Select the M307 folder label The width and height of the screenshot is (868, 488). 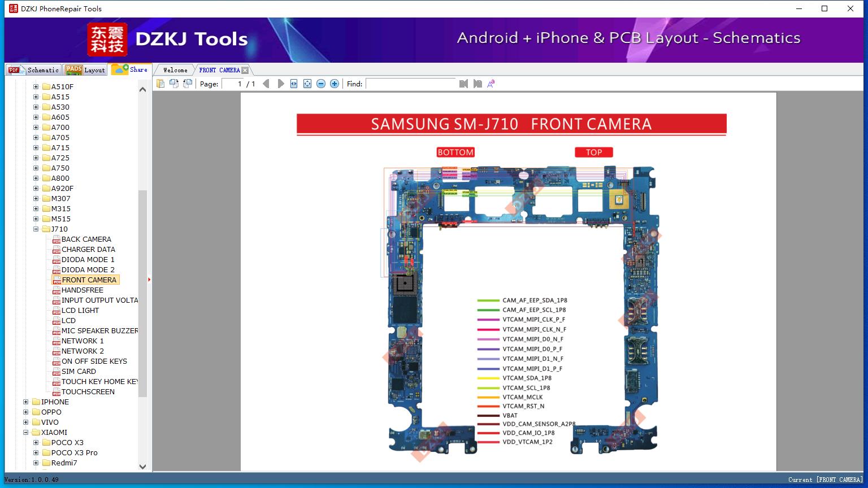tap(61, 199)
